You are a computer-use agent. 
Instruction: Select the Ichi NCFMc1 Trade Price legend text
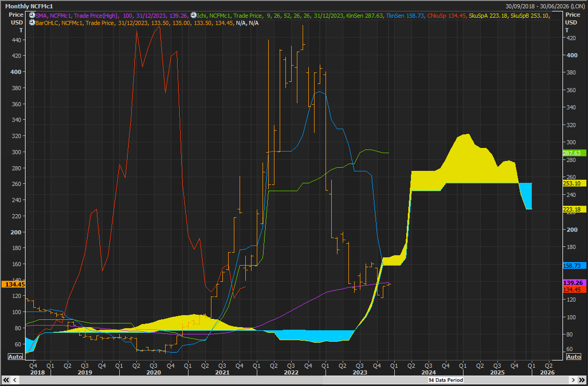[x=230, y=16]
